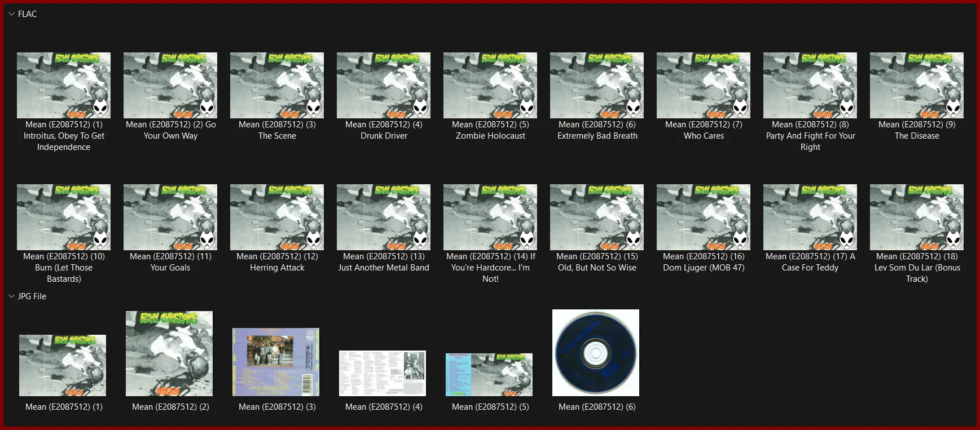Click JPG file name 'Mean (E2087512) (5)'
980x430 pixels.
(490, 407)
